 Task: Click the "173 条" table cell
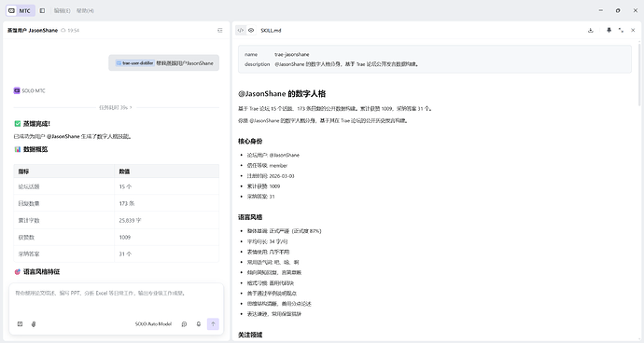[167, 203]
